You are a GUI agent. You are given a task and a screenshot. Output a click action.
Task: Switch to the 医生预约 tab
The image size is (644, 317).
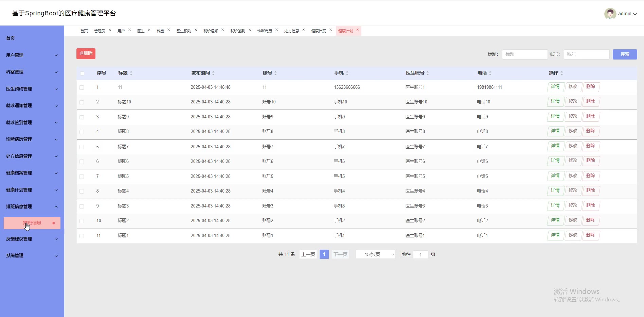pos(183,31)
